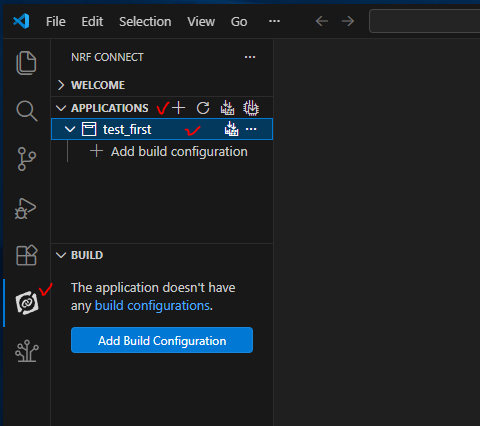Click build icon on test_first row
This screenshot has height=426, width=480.
pyautogui.click(x=231, y=129)
